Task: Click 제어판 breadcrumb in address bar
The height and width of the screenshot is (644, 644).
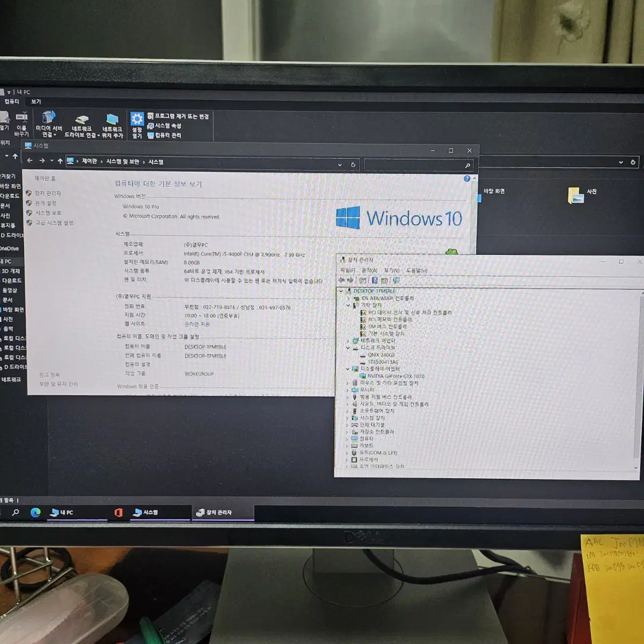Action: click(x=89, y=162)
